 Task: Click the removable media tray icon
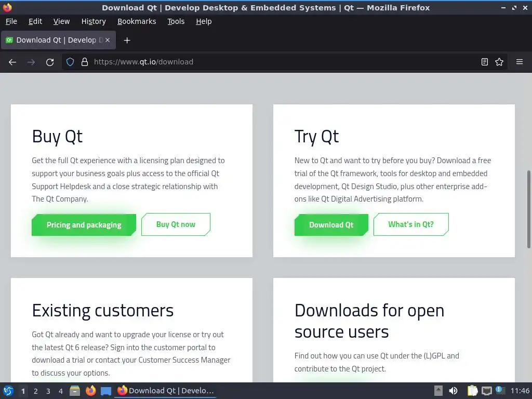[x=438, y=391]
